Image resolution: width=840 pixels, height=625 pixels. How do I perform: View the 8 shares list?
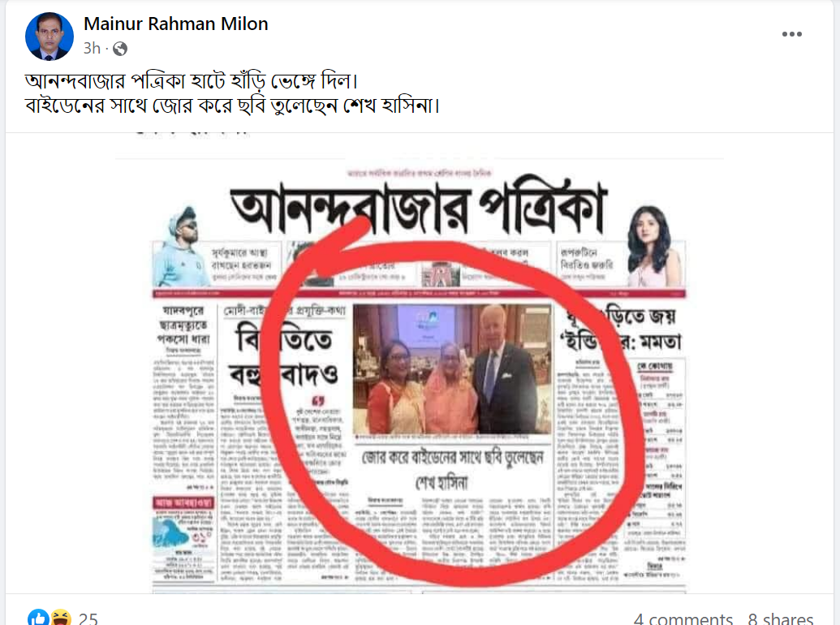(781, 619)
